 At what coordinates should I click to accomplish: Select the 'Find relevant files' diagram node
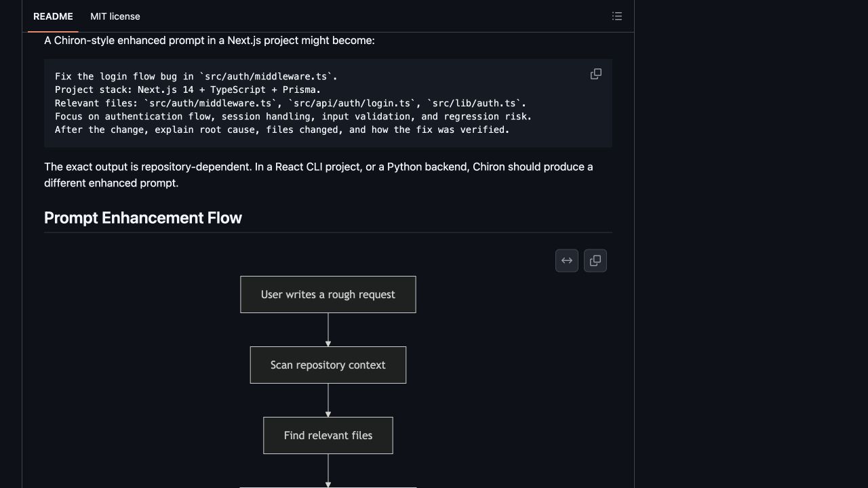tap(328, 435)
